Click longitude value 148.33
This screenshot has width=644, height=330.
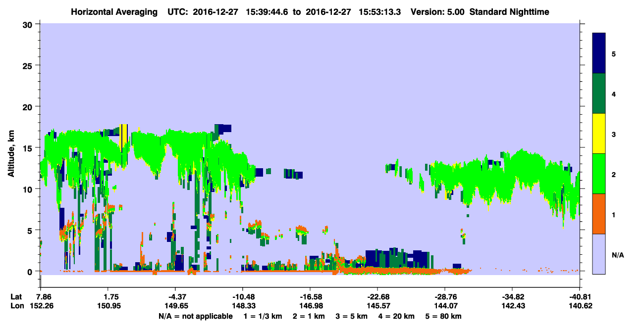coord(244,306)
